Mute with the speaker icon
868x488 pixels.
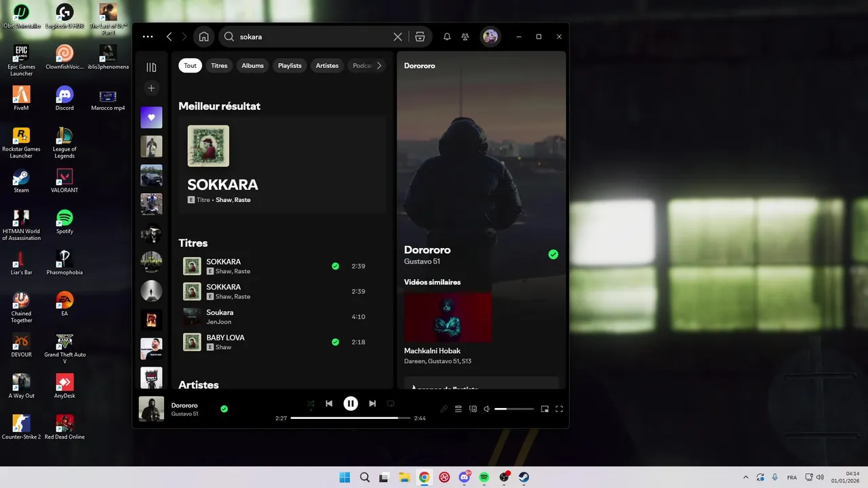[487, 409]
